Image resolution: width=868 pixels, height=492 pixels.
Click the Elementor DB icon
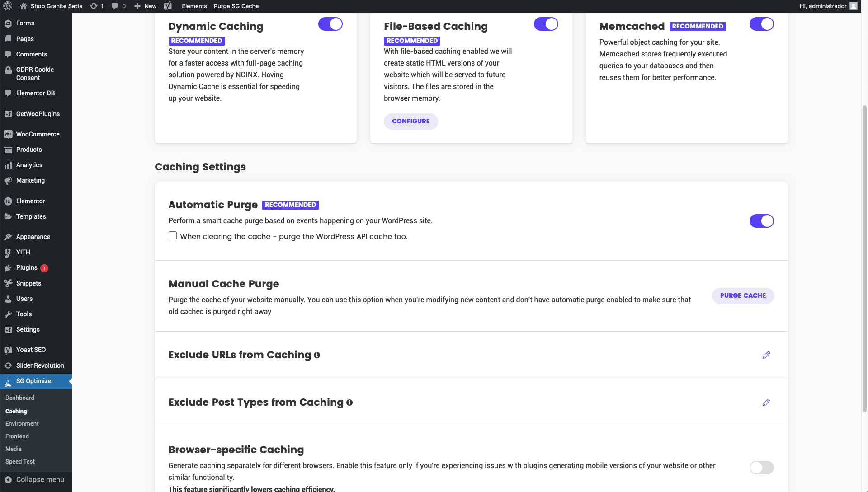coord(8,93)
